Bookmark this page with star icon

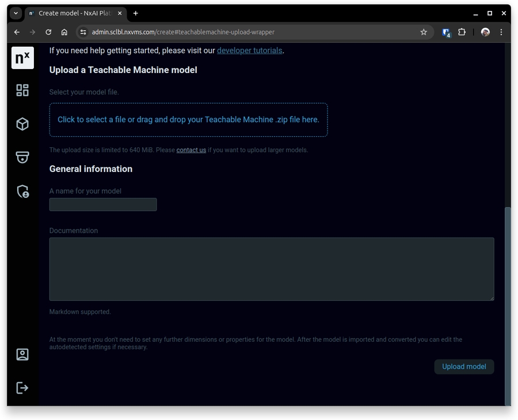424,32
